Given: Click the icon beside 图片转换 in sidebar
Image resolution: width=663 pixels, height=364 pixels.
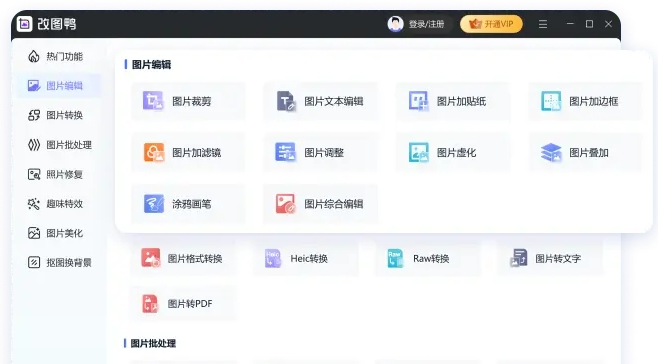Looking at the screenshot, I should click(x=34, y=115).
